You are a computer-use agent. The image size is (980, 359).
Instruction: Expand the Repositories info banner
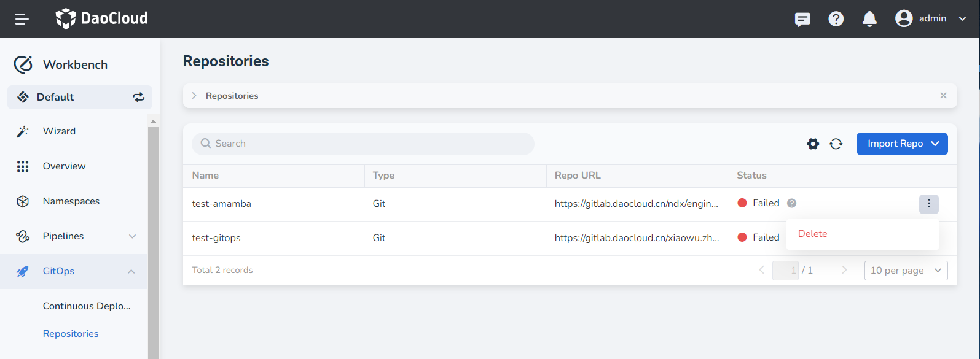194,96
